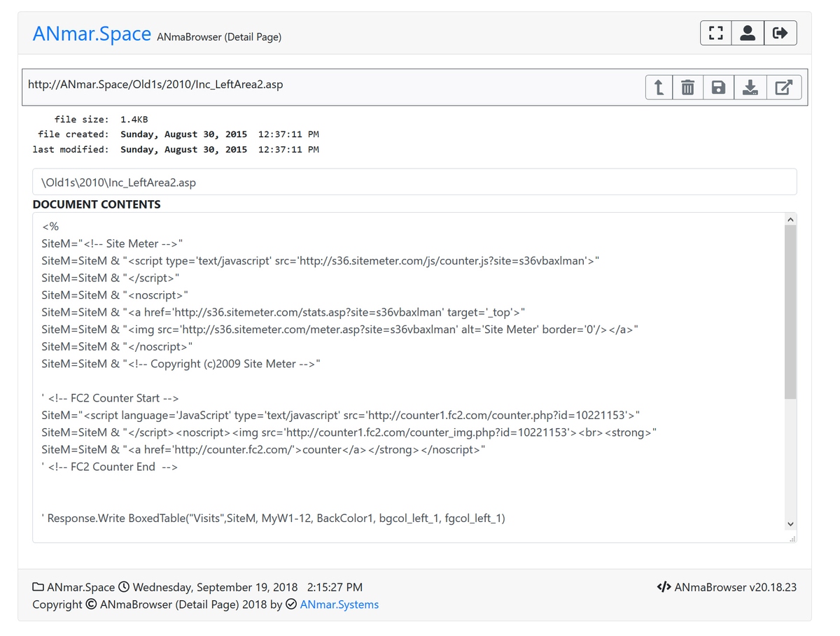Click the code icon beside ANmaBrowser version

tap(664, 587)
